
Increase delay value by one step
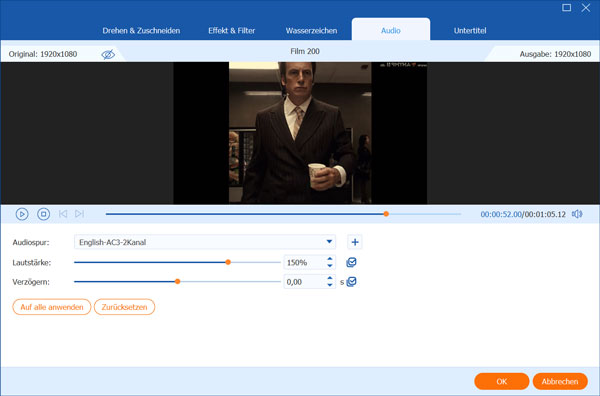(x=330, y=279)
